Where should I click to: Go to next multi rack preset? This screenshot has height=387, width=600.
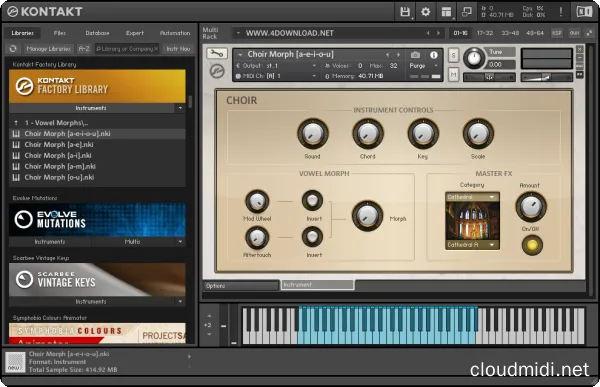(x=439, y=33)
